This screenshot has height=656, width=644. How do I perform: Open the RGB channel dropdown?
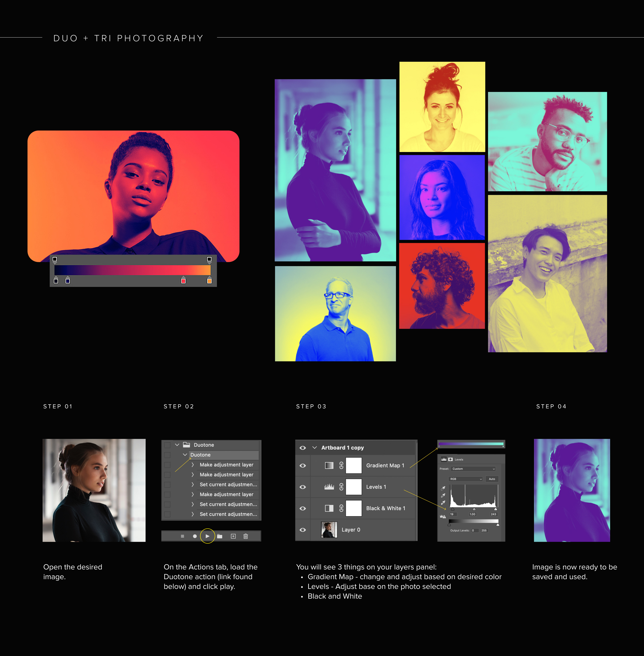pos(466,479)
